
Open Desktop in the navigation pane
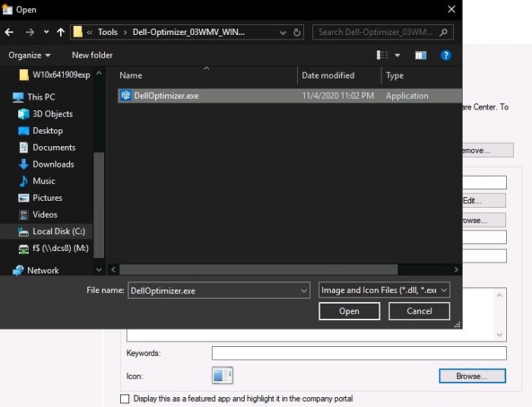pyautogui.click(x=40, y=131)
